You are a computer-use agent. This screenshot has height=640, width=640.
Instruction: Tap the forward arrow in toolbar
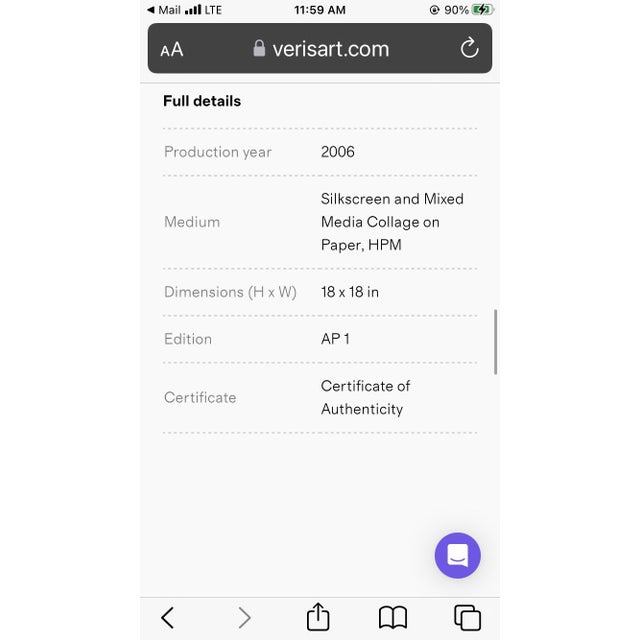tap(244, 617)
